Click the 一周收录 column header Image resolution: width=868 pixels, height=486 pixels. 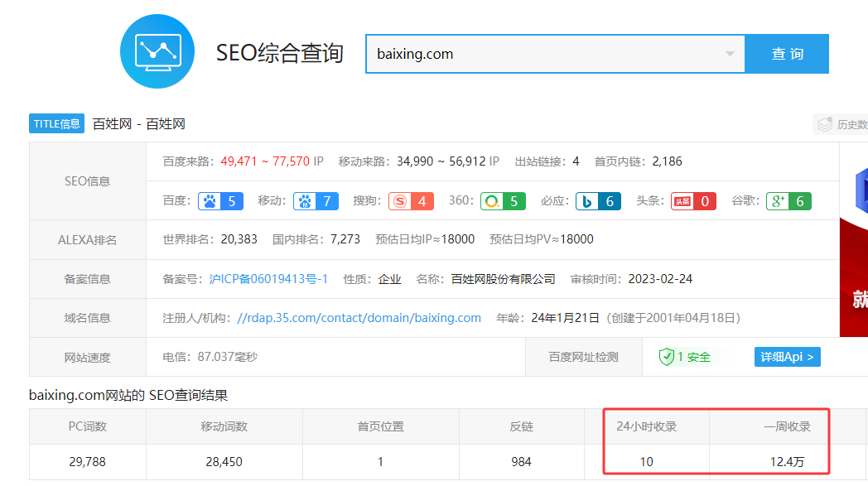click(787, 426)
